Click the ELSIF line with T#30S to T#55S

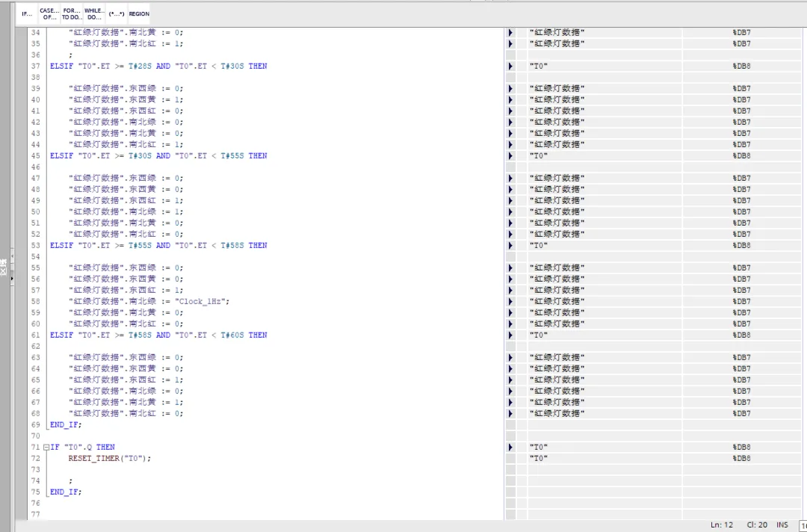point(158,156)
